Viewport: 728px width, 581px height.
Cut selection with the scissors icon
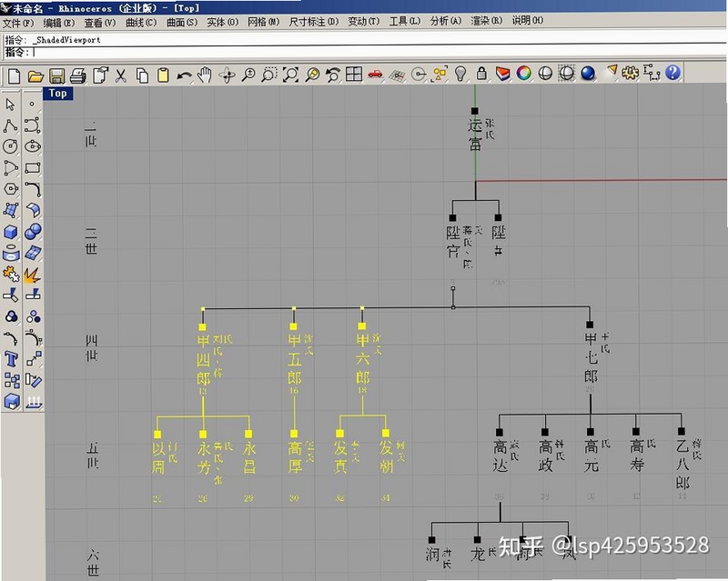coord(121,75)
